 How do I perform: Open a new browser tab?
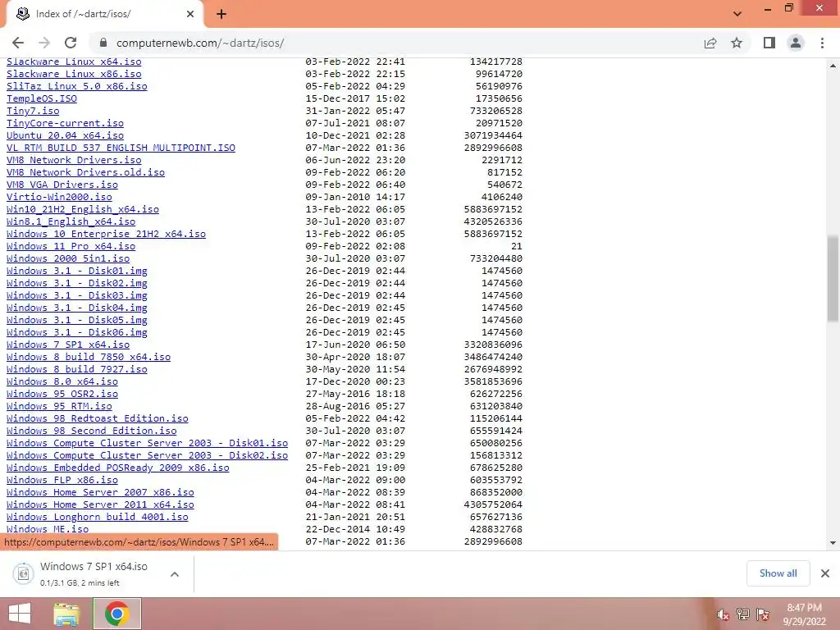[221, 15]
